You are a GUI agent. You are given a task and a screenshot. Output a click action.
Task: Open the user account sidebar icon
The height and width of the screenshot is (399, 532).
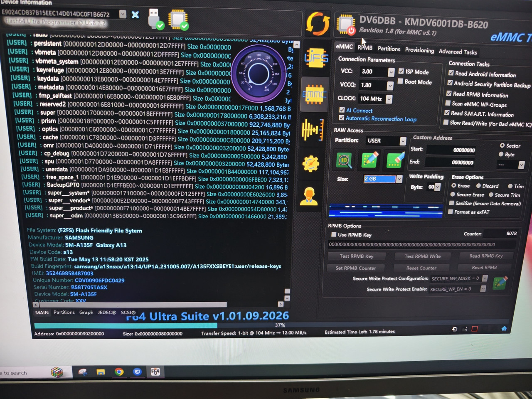309,196
